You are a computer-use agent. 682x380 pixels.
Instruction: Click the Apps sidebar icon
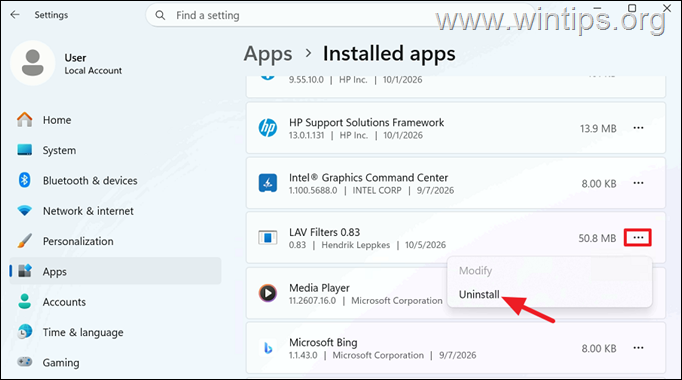coord(25,271)
